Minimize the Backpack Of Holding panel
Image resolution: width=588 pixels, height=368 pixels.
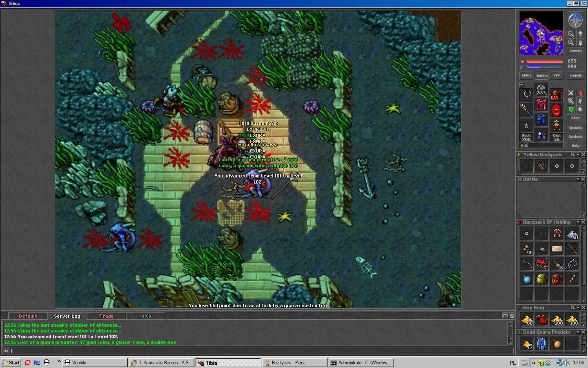point(578,222)
